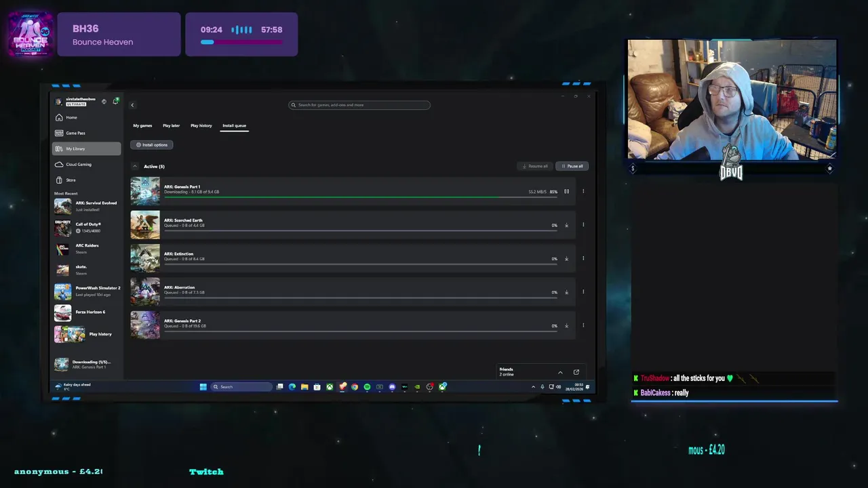The image size is (868, 488).
Task: Click the stream overlay track progress bar
Action: coord(241,42)
